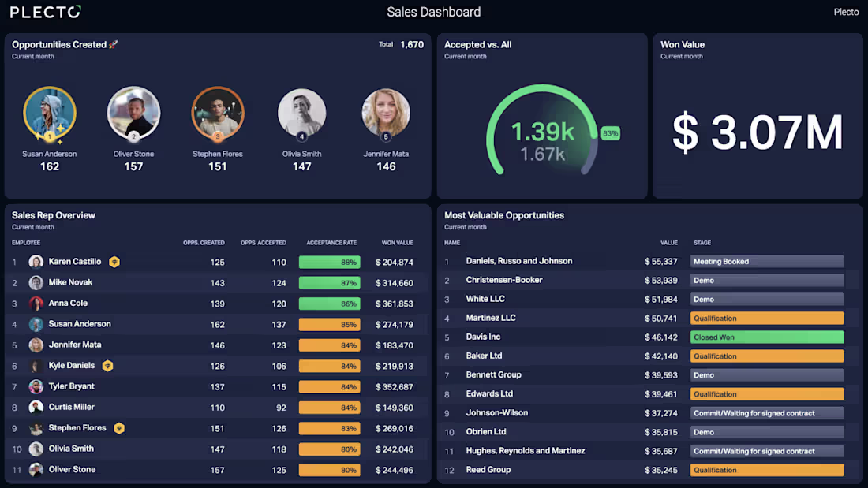Click the Demo stage for Christensen-Booker
This screenshot has height=488, width=868.
coord(767,280)
